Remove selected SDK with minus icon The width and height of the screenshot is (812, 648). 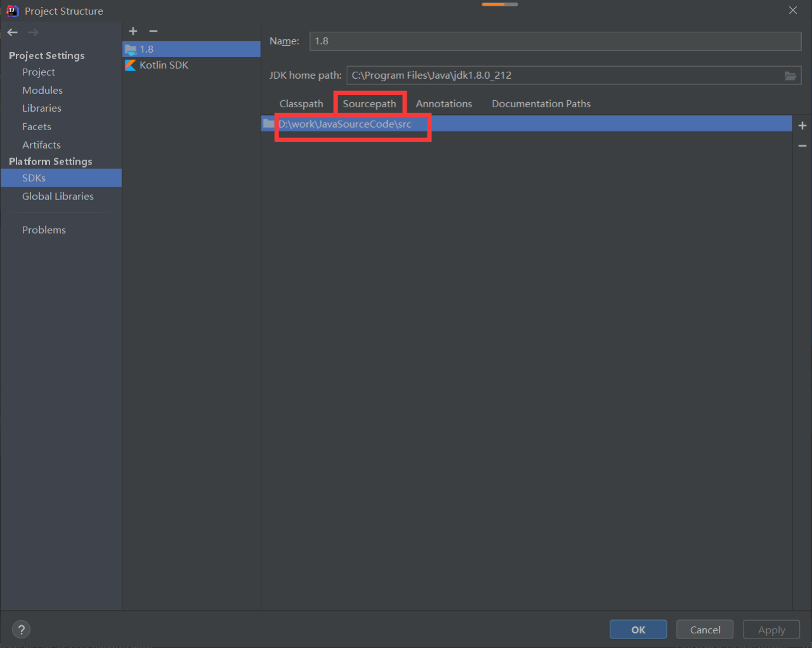click(154, 31)
